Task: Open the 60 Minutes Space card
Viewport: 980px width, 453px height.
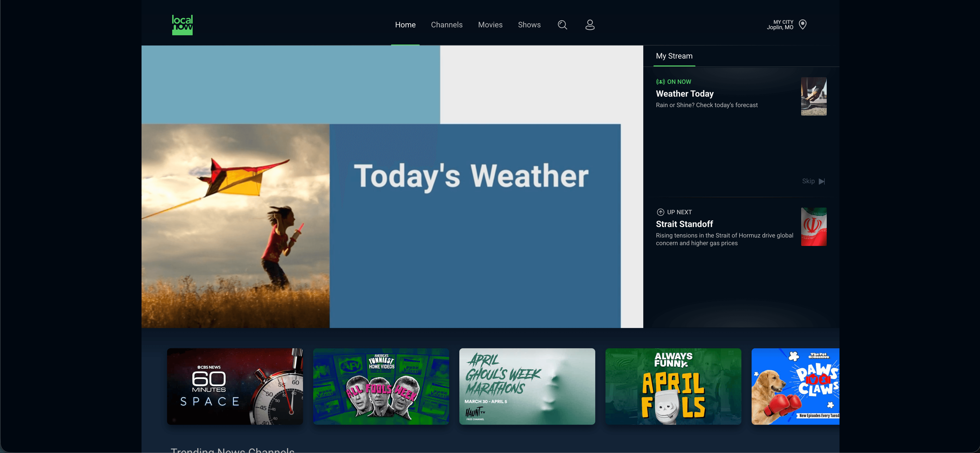Action: [x=235, y=386]
